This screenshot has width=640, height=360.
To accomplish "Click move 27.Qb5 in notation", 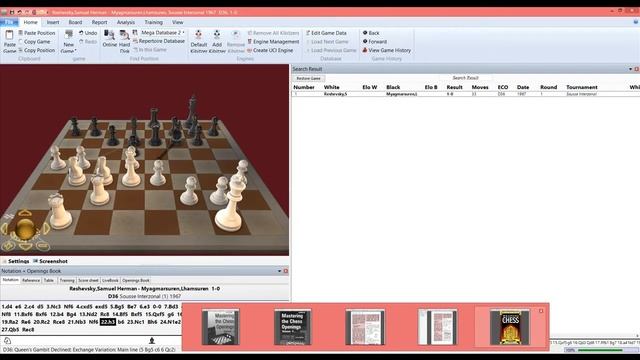I will point(11,329).
